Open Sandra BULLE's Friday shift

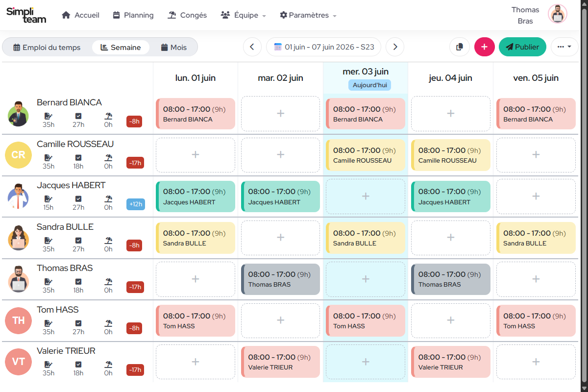pyautogui.click(x=536, y=238)
